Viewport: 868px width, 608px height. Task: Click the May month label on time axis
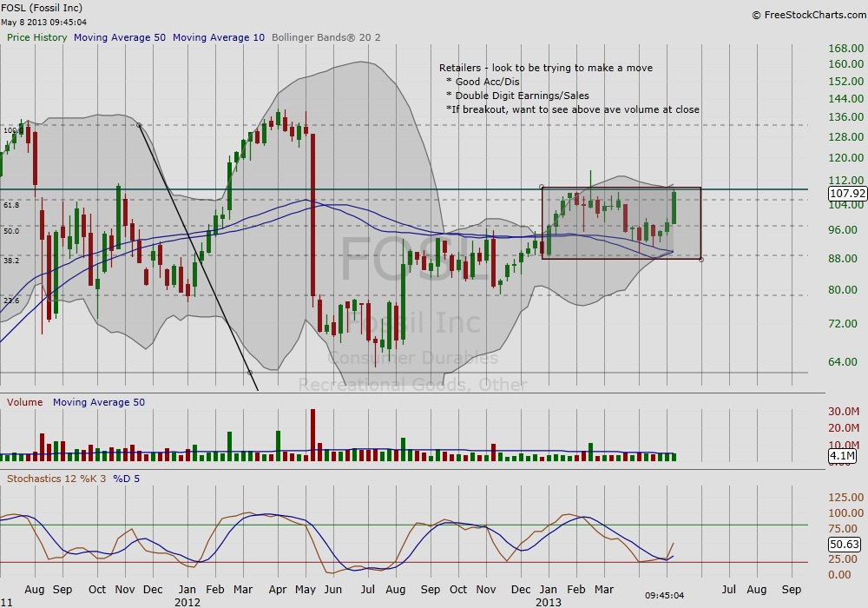coord(305,590)
